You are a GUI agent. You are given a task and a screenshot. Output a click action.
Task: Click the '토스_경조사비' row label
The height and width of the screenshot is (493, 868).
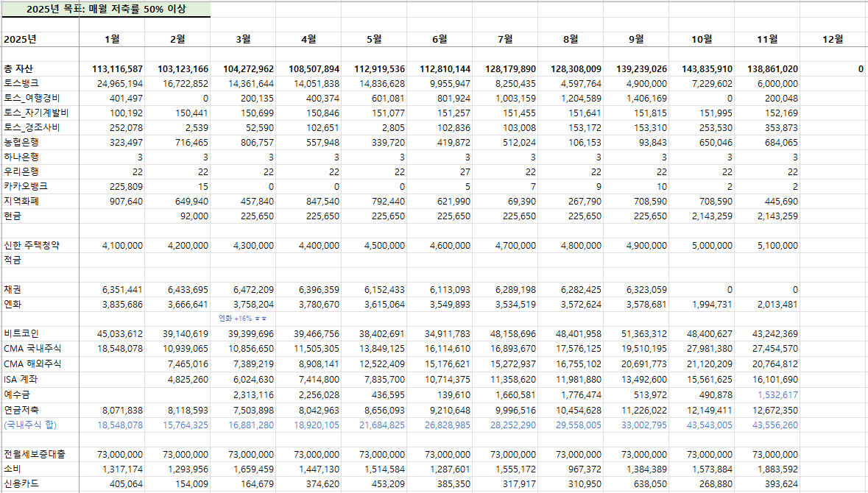coord(32,127)
